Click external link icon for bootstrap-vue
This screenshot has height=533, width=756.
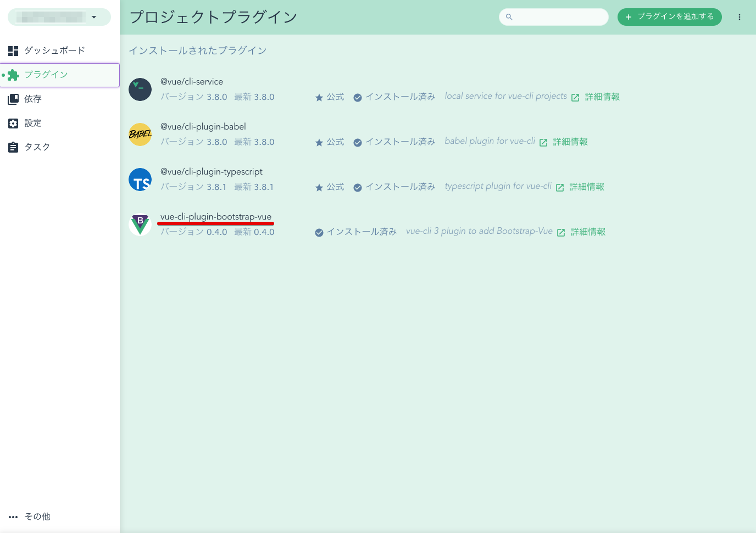tap(561, 233)
